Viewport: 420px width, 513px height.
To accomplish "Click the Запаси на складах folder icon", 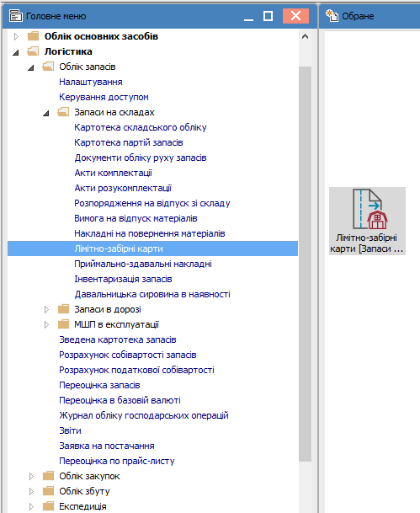I will [x=63, y=112].
